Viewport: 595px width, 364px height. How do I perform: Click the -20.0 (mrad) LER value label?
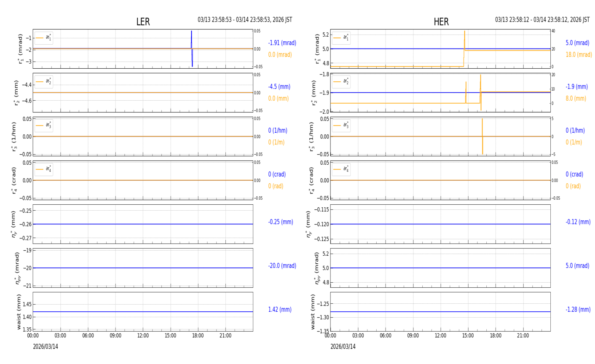pos(282,266)
